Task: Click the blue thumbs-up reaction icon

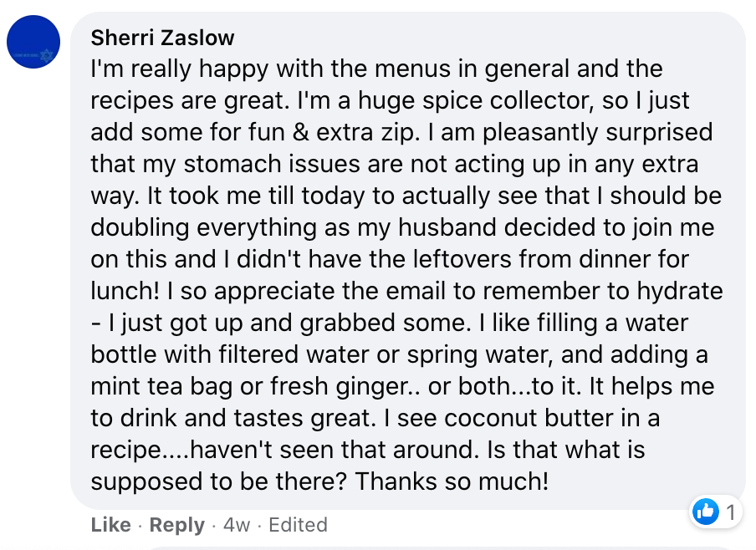Action: pos(706,511)
